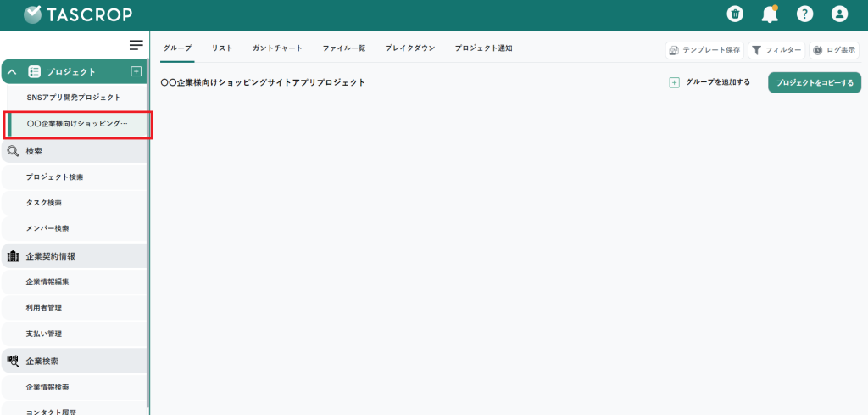The width and height of the screenshot is (868, 415).
Task: Click the project title 〇〇企業様向けショッピングサイトアプリプロジェクト
Action: (x=263, y=82)
